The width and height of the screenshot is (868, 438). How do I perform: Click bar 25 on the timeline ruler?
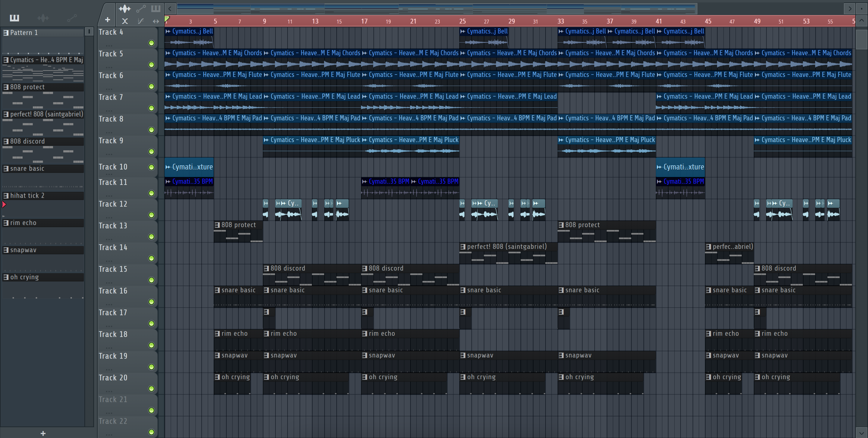click(462, 21)
